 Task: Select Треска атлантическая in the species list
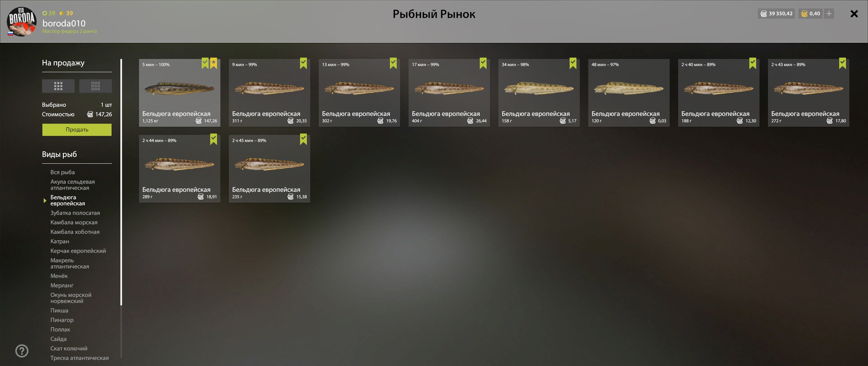pos(80,358)
